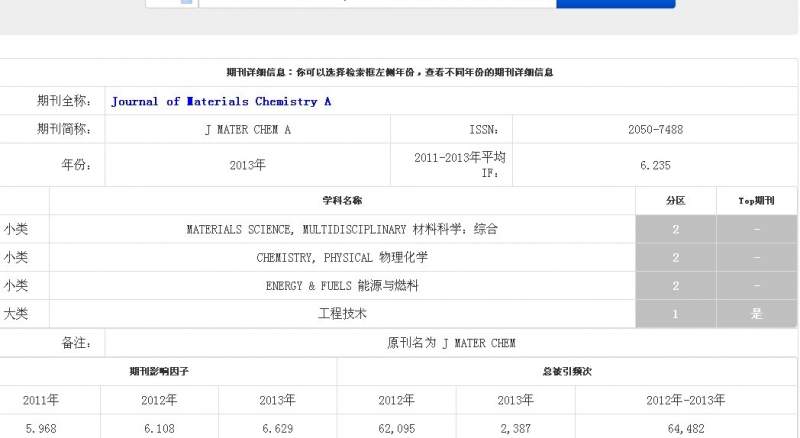Click the 期刊简称 label

tap(64, 129)
